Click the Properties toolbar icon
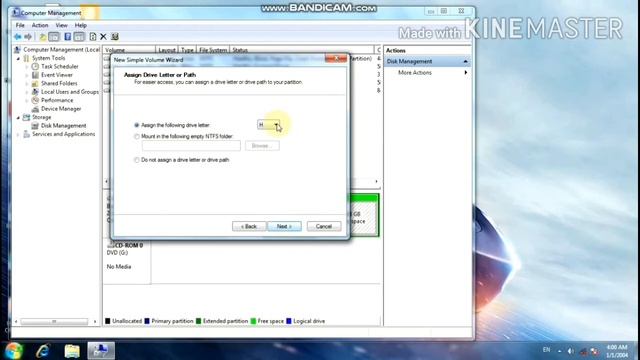The height and width of the screenshot is (360, 640). pos(115,37)
